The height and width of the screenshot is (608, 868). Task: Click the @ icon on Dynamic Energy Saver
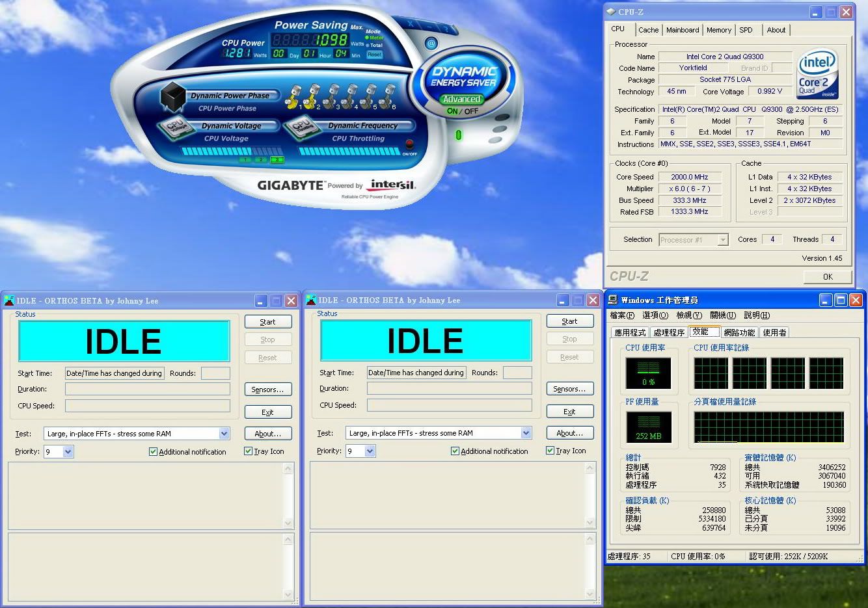point(431,44)
